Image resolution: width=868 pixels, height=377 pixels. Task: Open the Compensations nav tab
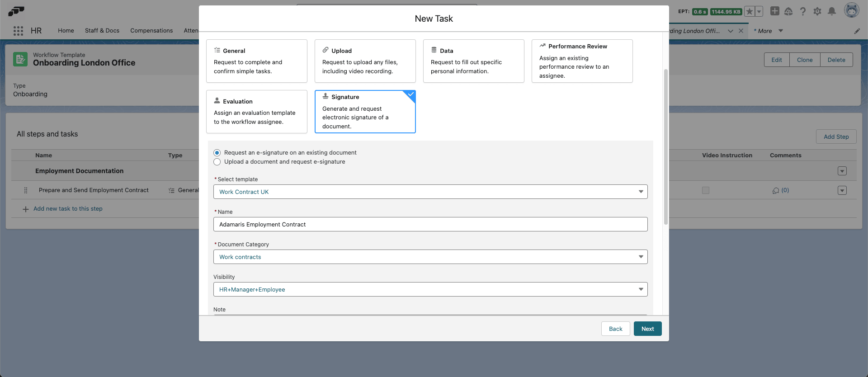(151, 31)
